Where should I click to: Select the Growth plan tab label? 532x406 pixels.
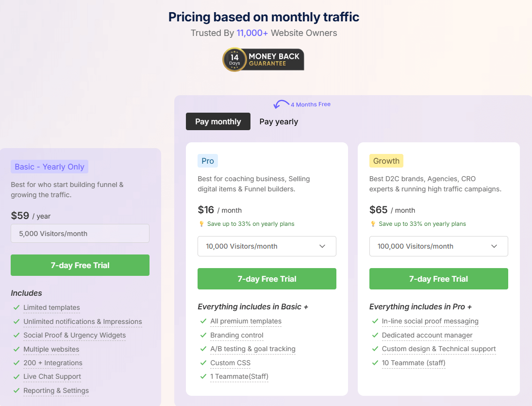386,160
